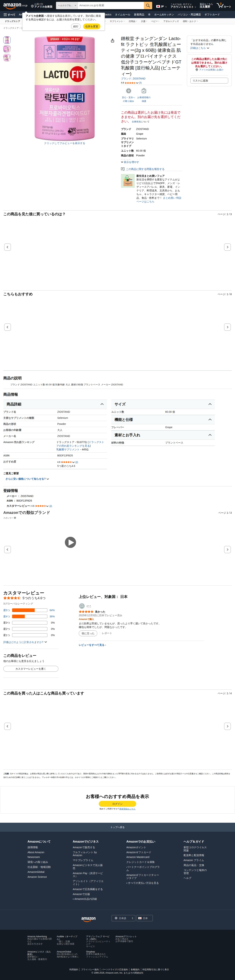Click the yellow ログイン button
Screen dimensions: 235x980
coord(117,804)
